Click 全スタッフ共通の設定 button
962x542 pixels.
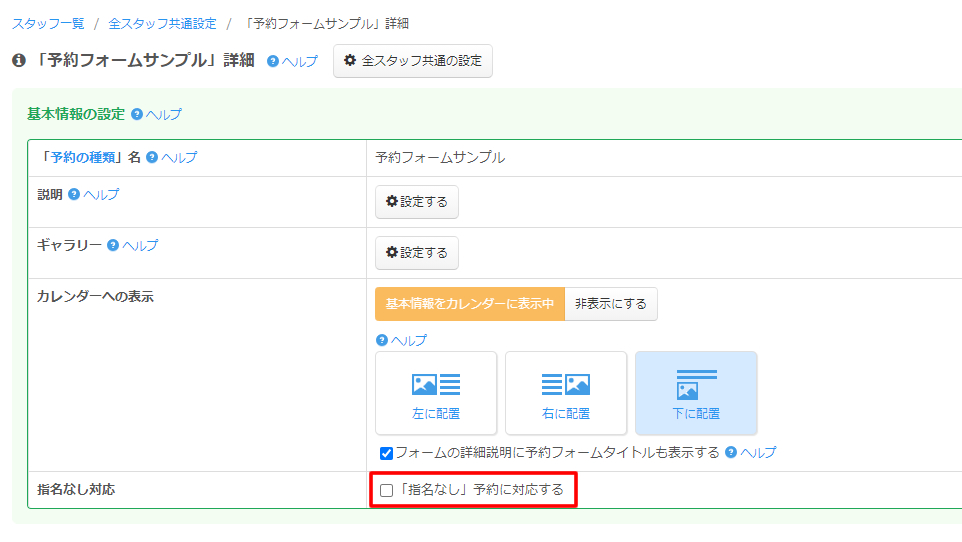pyautogui.click(x=412, y=61)
